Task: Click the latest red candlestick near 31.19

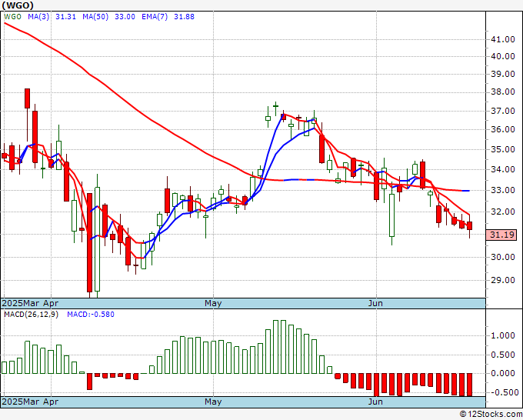Action: (x=470, y=226)
